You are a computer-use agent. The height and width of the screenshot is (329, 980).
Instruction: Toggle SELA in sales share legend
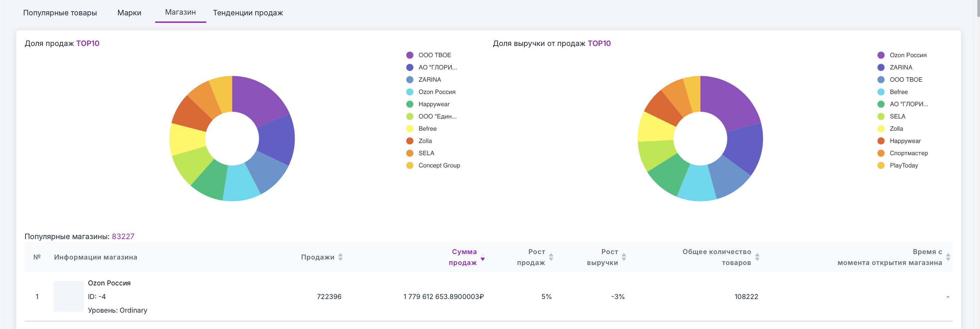coord(420,153)
